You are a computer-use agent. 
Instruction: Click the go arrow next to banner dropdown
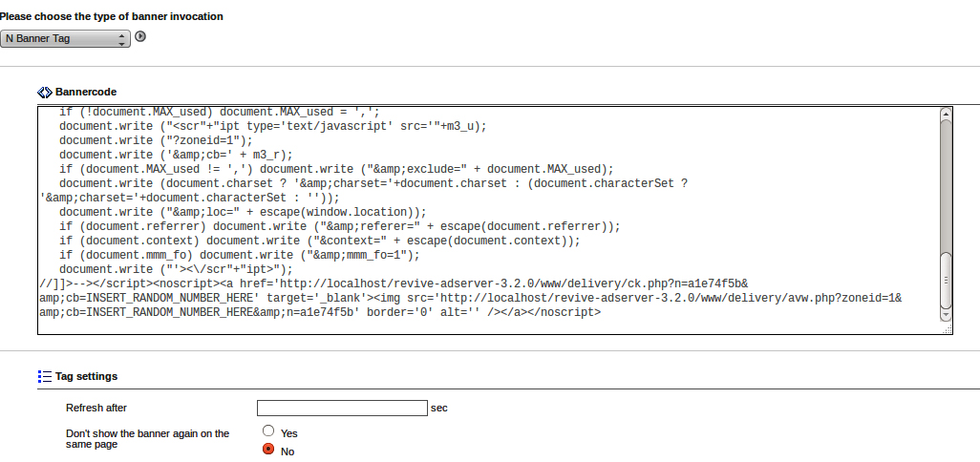coord(140,37)
